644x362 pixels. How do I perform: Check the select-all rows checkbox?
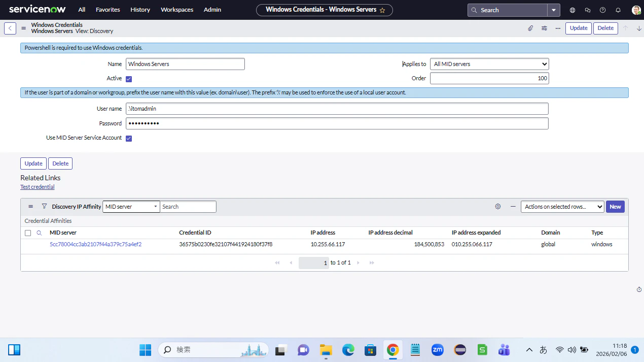click(28, 233)
